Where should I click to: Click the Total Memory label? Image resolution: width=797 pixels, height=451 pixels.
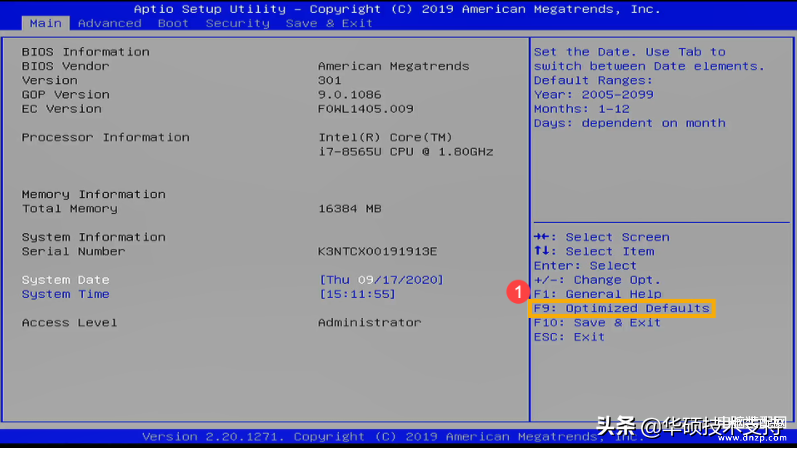pos(70,208)
